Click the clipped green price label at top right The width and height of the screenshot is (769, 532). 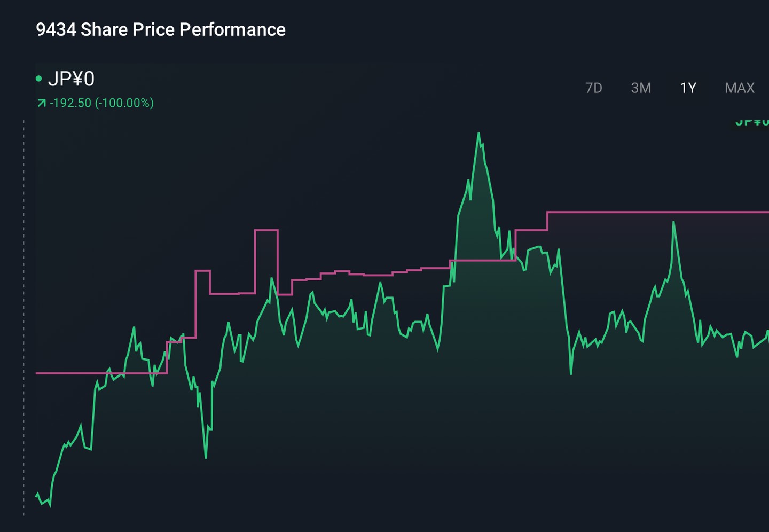pyautogui.click(x=752, y=122)
